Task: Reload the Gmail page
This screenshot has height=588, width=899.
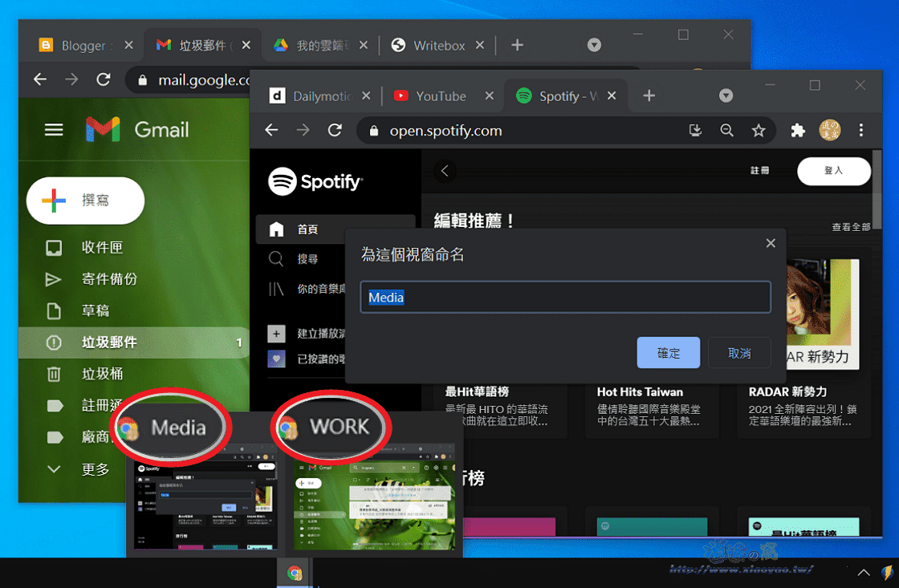Action: (x=104, y=79)
